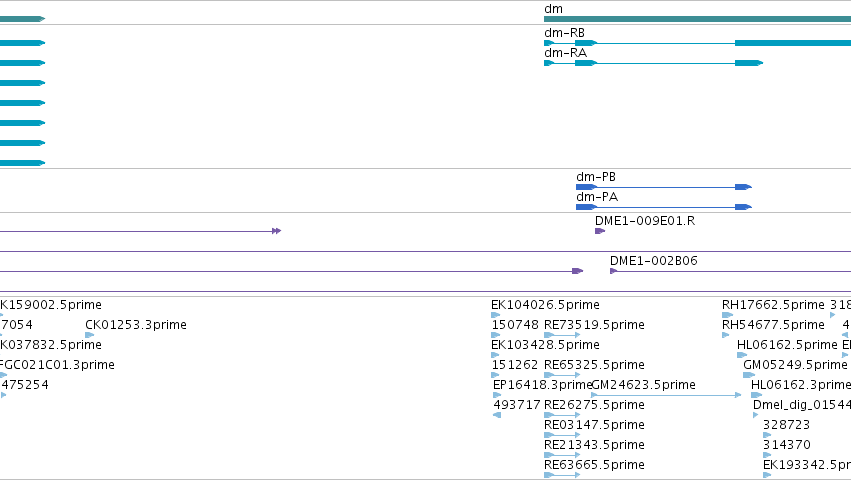Select the DME1-002B06 feature label
The image size is (851, 480).
click(x=653, y=261)
